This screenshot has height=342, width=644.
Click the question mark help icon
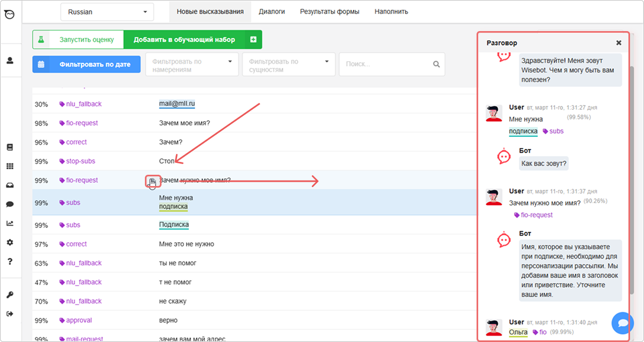tap(10, 262)
